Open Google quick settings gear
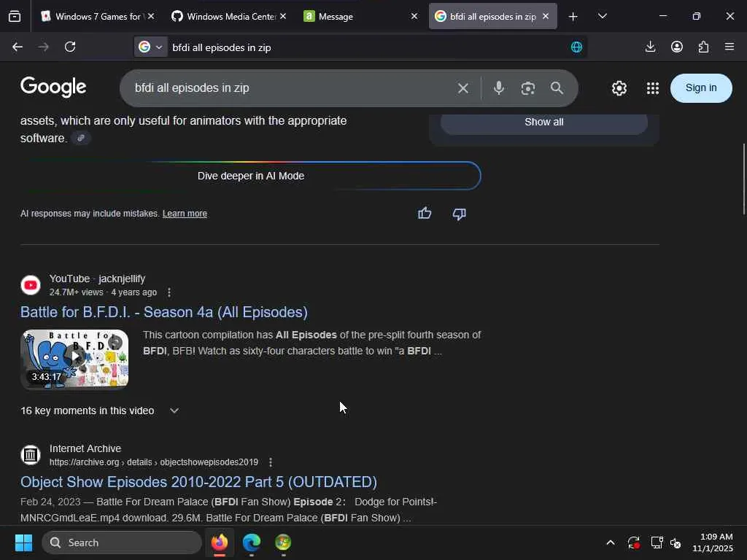 (619, 88)
